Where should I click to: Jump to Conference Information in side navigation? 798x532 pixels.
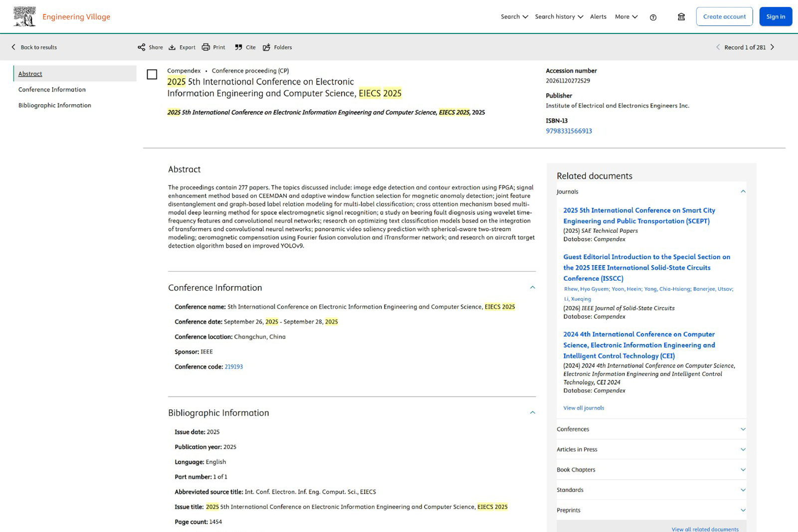click(52, 90)
